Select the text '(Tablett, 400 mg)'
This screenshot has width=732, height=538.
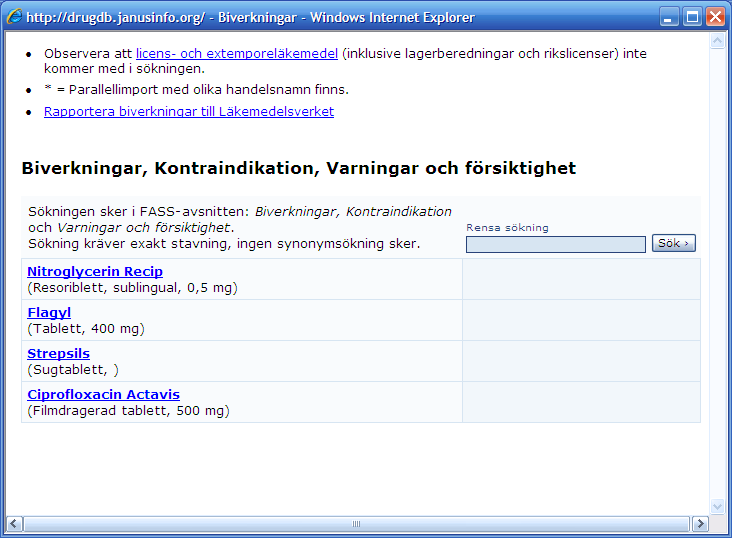(x=86, y=329)
